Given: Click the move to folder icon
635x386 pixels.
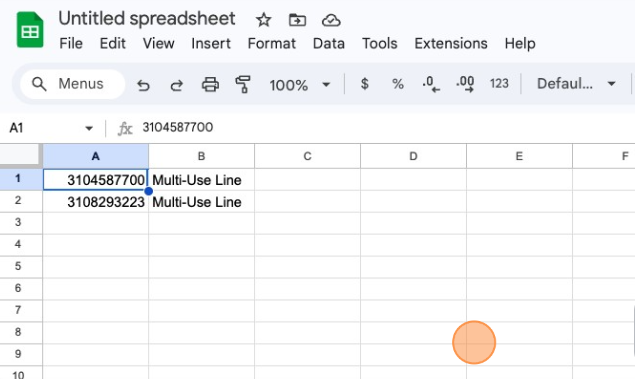Looking at the screenshot, I should pyautogui.click(x=297, y=20).
